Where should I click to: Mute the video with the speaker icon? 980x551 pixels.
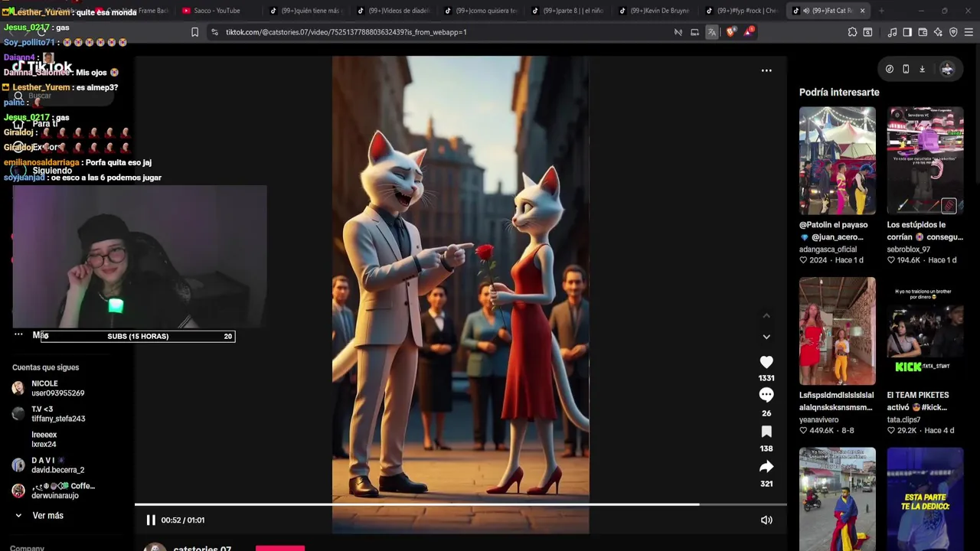766,520
